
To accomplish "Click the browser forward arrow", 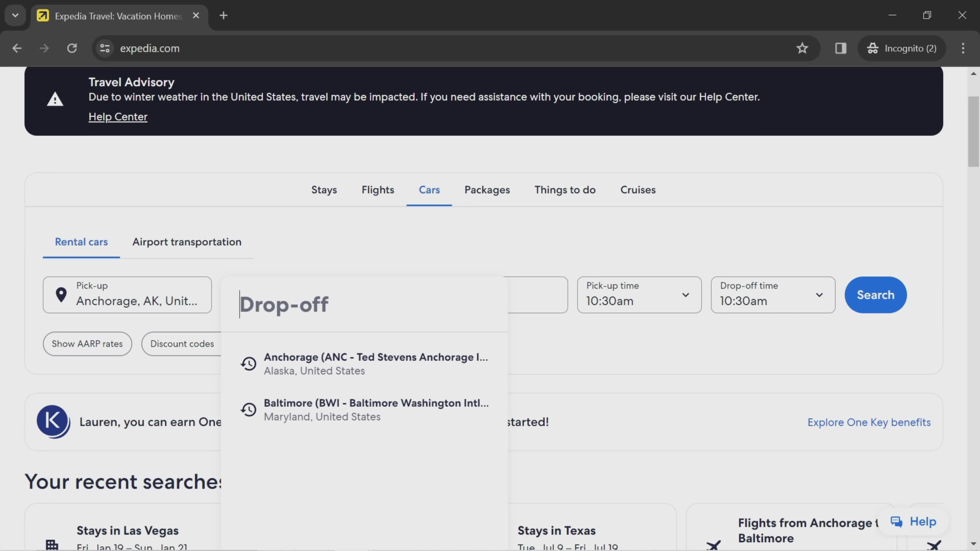I will coord(44,48).
